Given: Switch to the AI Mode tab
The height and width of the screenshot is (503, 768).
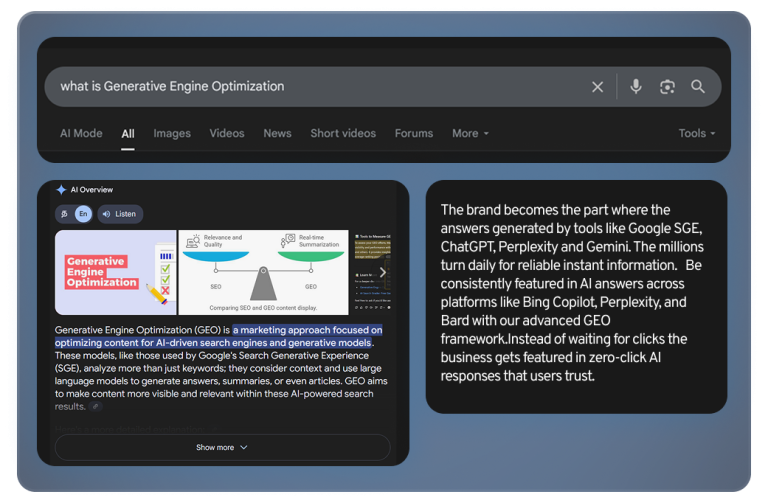Looking at the screenshot, I should [x=81, y=133].
